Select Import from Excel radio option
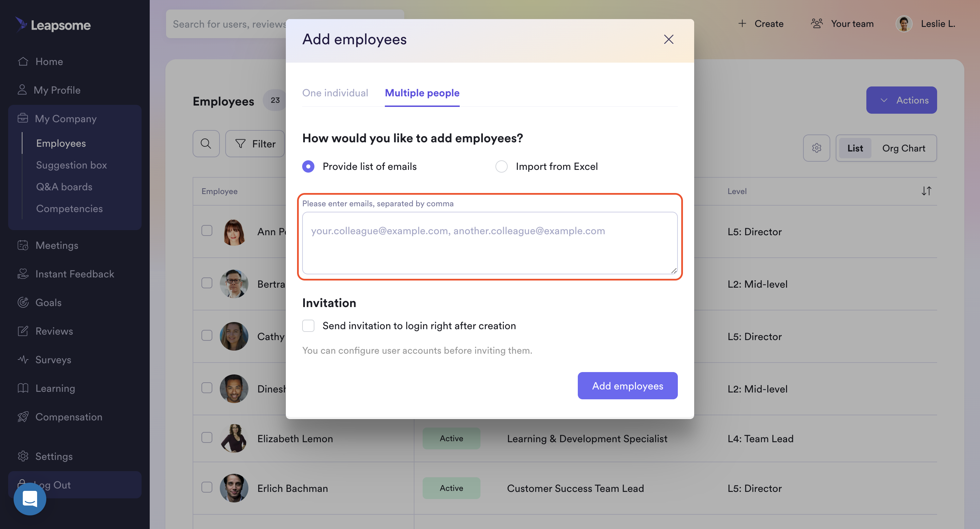The width and height of the screenshot is (980, 529). (501, 166)
